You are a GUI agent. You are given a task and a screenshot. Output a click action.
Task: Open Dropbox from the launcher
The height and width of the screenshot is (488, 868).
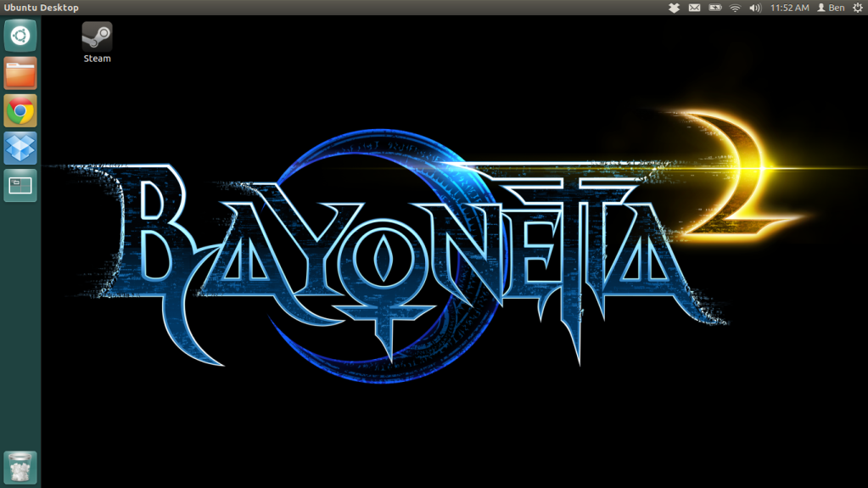click(20, 148)
